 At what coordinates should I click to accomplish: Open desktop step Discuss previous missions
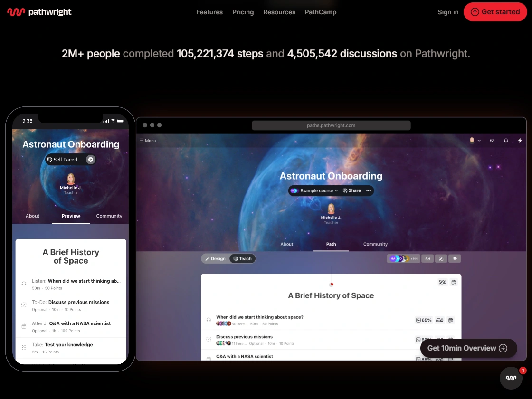(x=244, y=337)
